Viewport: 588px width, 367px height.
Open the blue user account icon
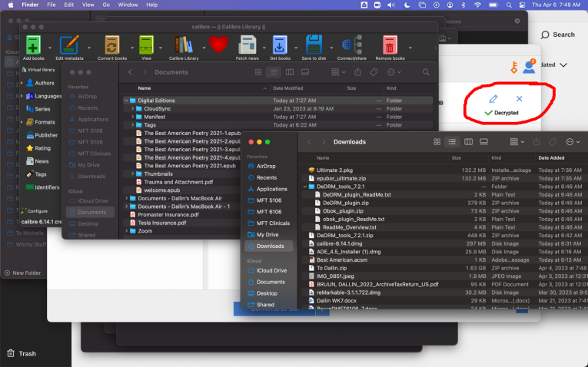coord(529,67)
